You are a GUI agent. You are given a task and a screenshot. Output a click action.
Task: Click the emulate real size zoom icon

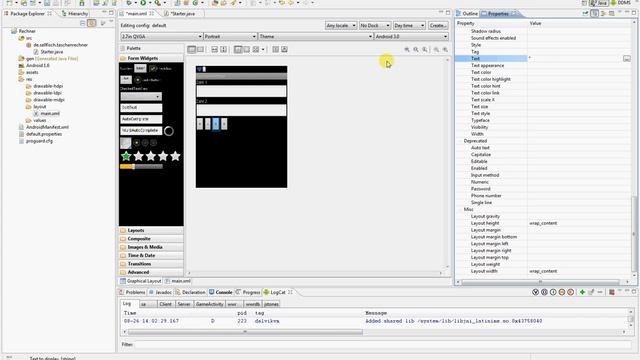[407, 49]
